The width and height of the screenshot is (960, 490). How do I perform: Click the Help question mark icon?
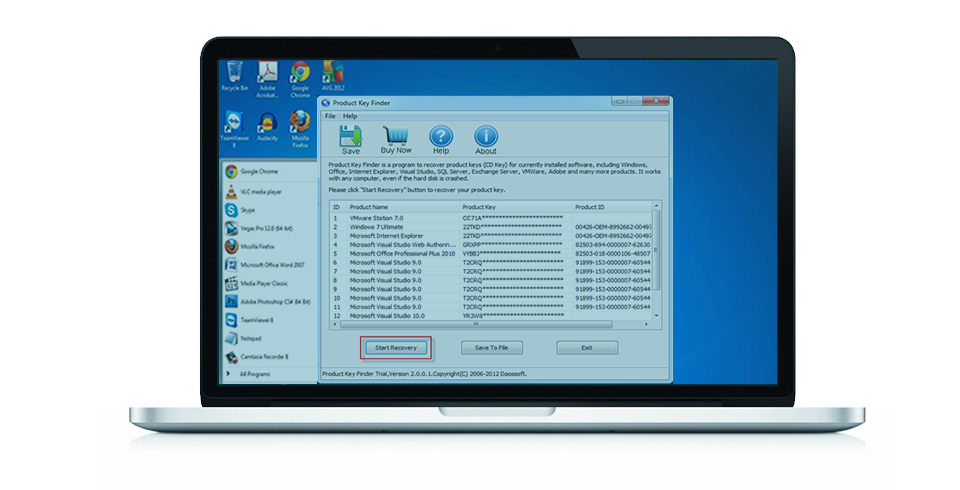(441, 138)
